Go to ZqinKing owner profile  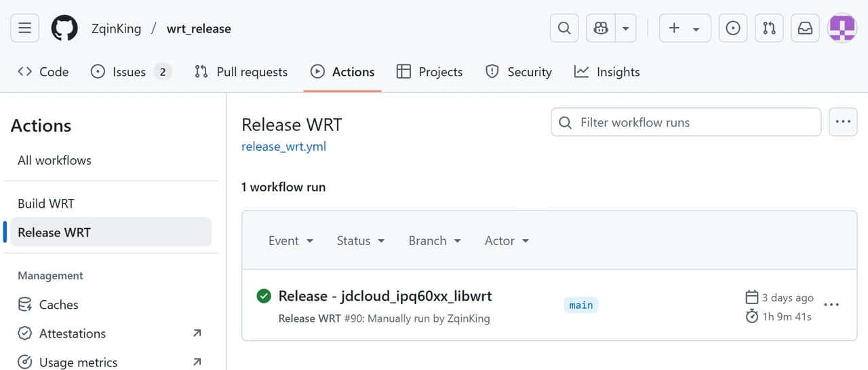(117, 29)
